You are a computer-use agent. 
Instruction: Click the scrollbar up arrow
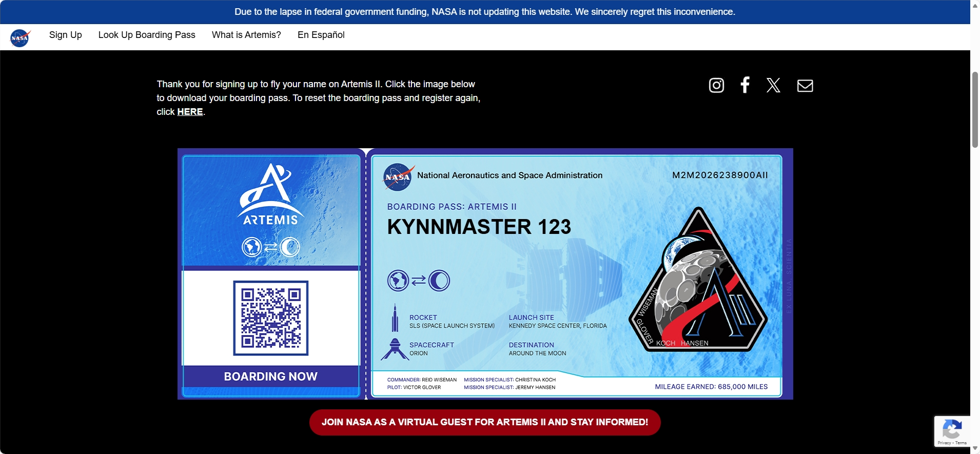tap(975, 5)
